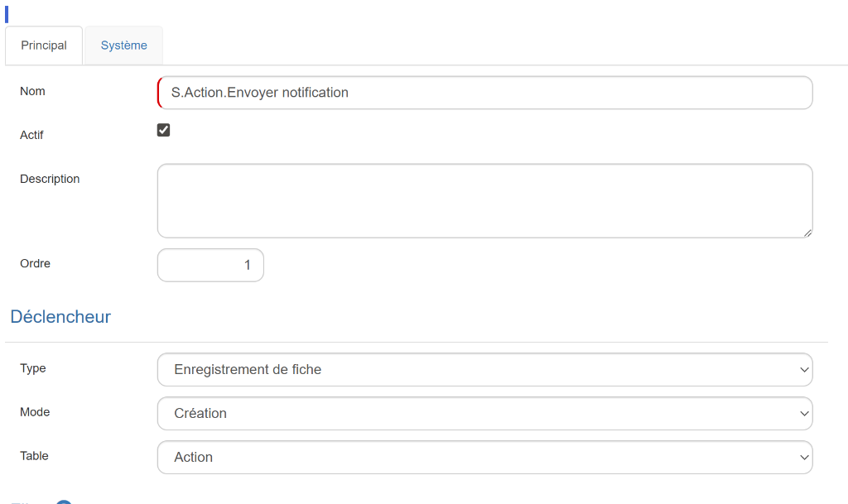Click the Ordre field label
The width and height of the screenshot is (848, 504).
click(35, 264)
